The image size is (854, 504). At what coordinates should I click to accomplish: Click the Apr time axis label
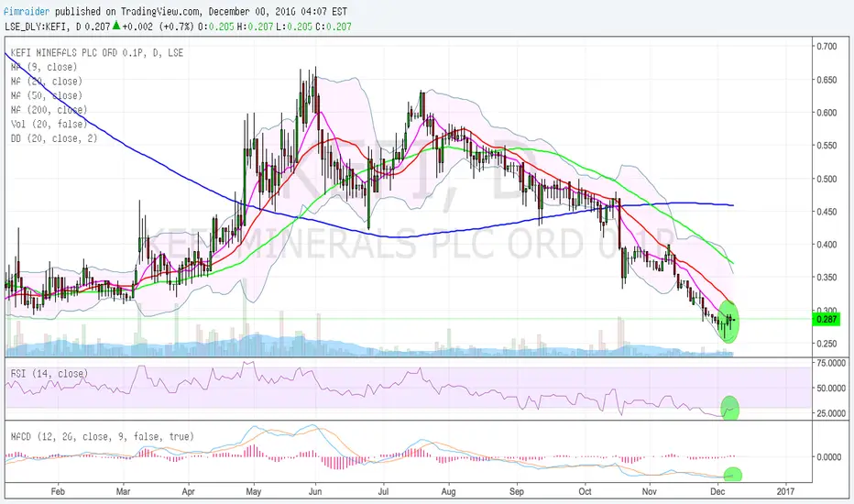(x=189, y=491)
